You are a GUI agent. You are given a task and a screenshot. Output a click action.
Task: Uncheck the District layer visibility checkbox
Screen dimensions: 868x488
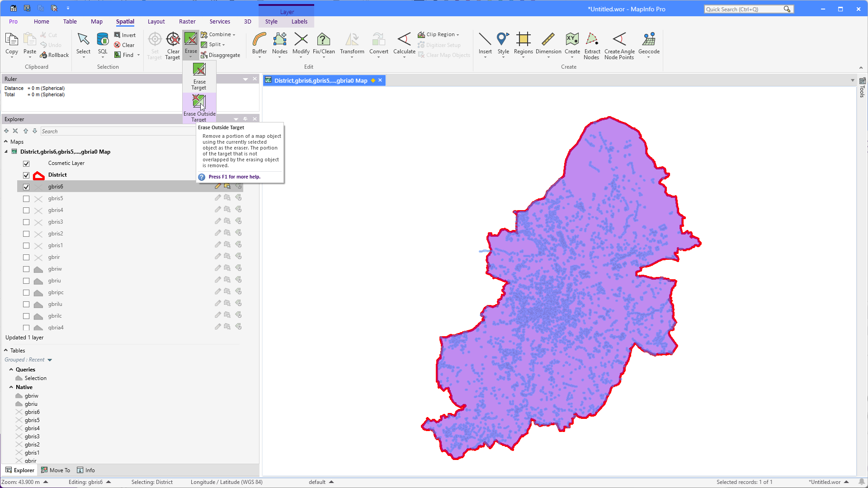pyautogui.click(x=26, y=175)
